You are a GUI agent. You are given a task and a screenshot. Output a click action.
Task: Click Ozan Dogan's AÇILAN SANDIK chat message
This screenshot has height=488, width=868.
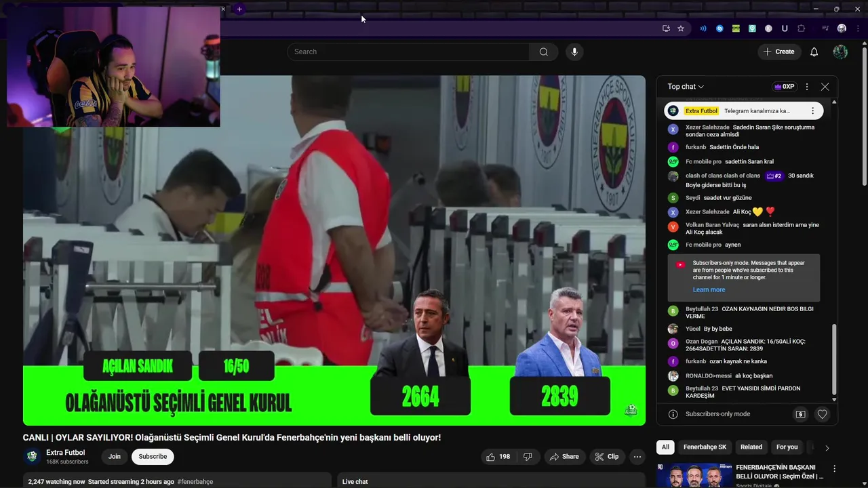point(745,345)
